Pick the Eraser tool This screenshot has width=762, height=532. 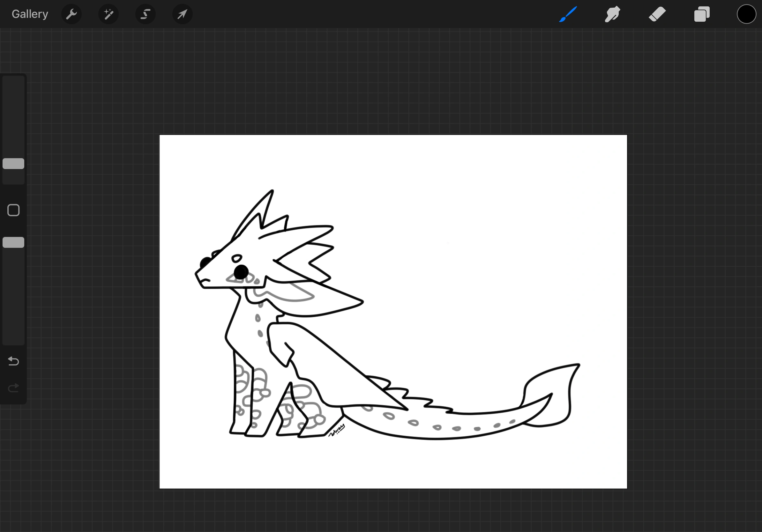click(657, 14)
